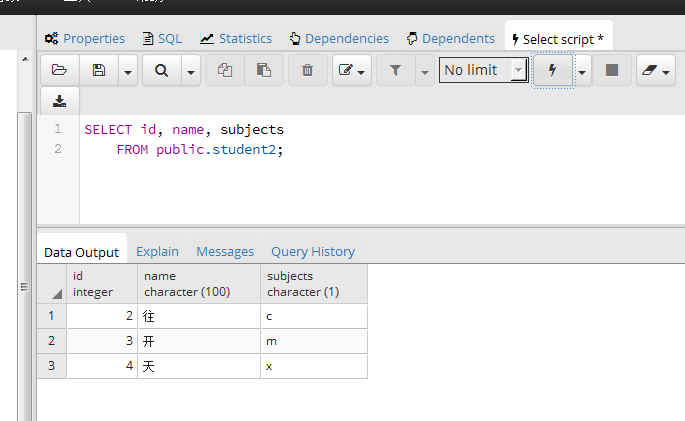Save the query with the floppy icon
685x421 pixels.
click(98, 70)
